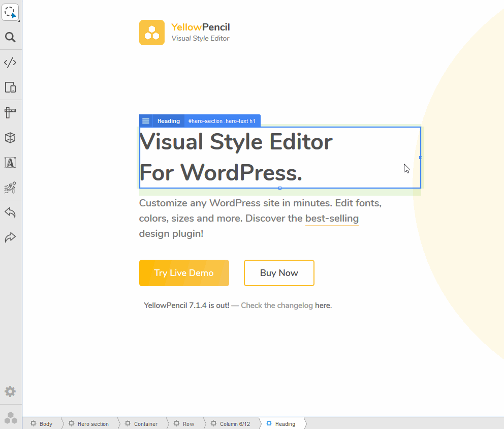The width and height of the screenshot is (504, 429).
Task: Click the YellowPencil logo image
Action: pyautogui.click(x=152, y=33)
